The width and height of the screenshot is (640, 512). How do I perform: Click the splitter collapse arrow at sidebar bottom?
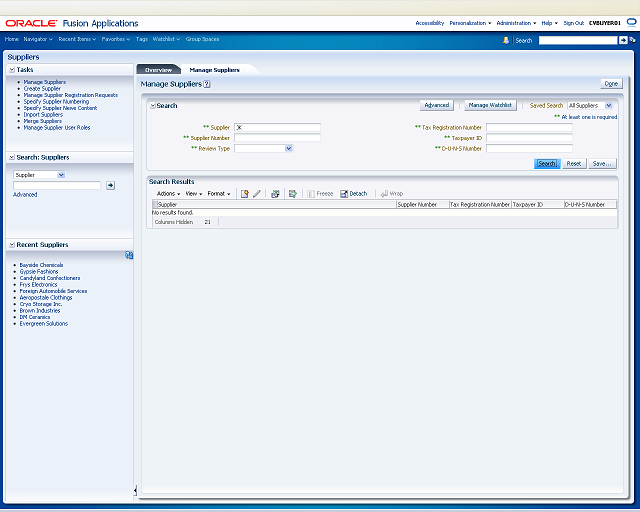(x=135, y=490)
